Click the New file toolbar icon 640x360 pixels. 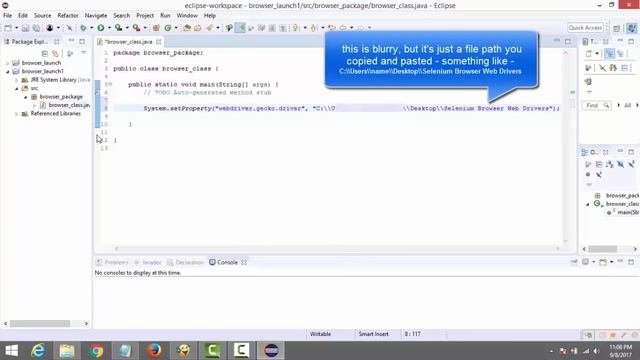(8, 28)
